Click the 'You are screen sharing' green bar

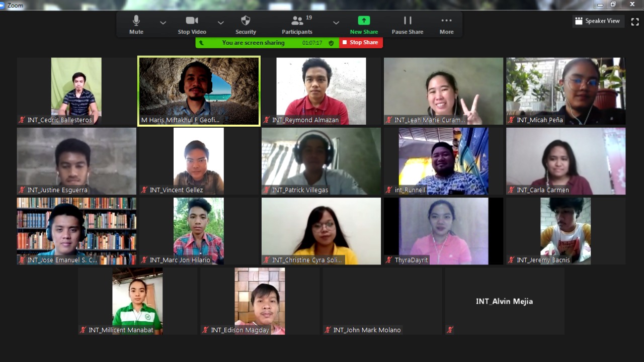click(254, 43)
